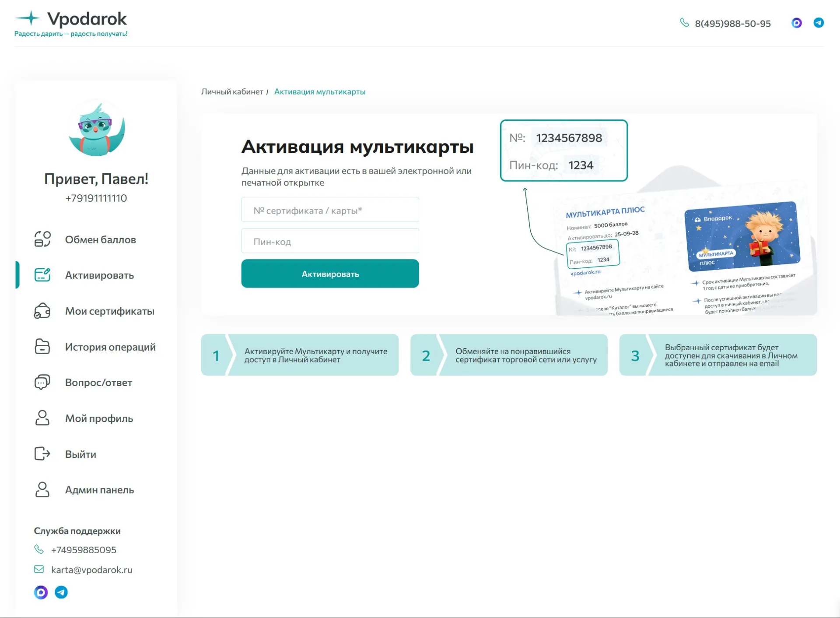Click the Мой профиль person icon
This screenshot has height=618, width=840.
[x=42, y=418]
